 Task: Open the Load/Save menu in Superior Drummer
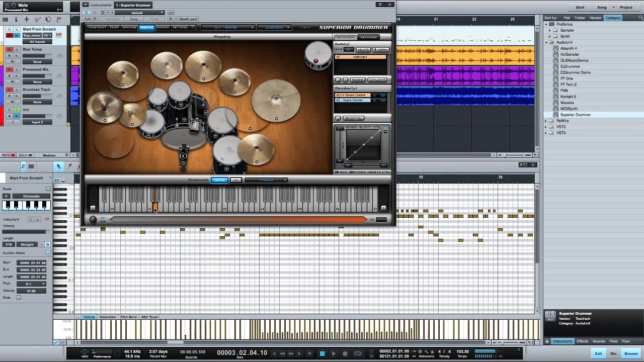275,27
